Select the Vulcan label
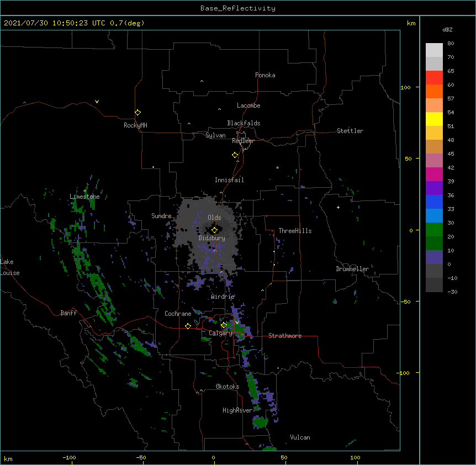The width and height of the screenshot is (476, 465). (x=300, y=437)
